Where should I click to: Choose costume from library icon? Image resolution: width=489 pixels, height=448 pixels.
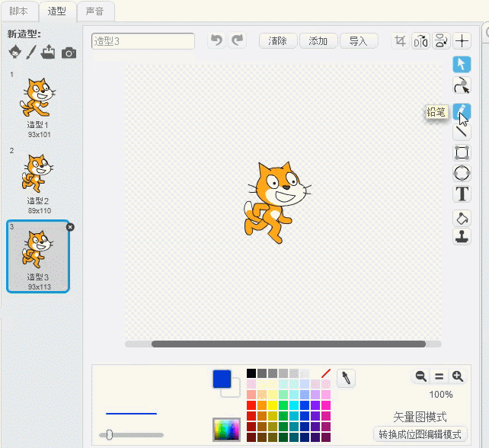click(x=14, y=52)
